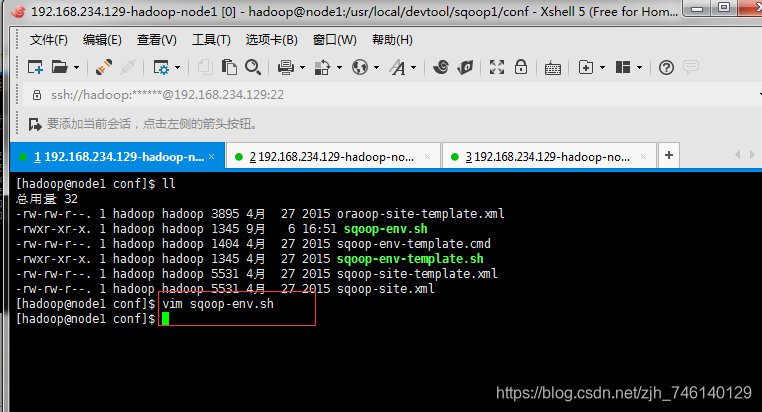The width and height of the screenshot is (762, 412).
Task: Click the tab layout arrangement icon
Action: click(623, 67)
